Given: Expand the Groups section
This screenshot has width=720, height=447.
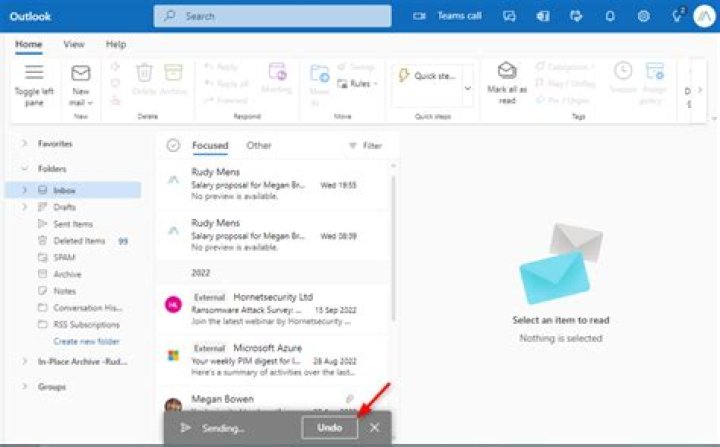Looking at the screenshot, I should (24, 386).
